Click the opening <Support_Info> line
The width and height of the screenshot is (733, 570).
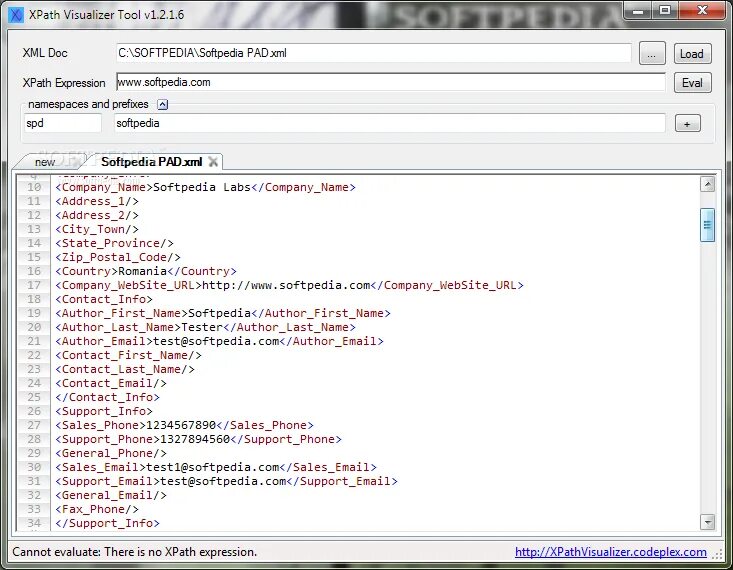(104, 412)
